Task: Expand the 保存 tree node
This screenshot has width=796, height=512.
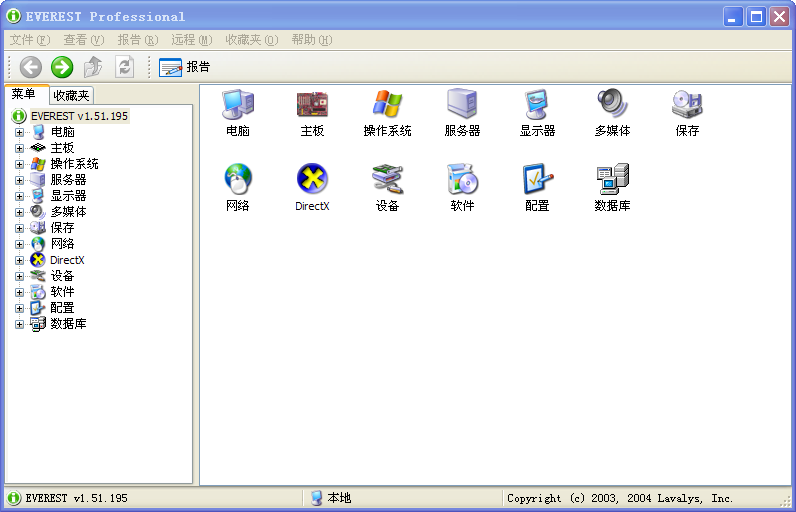Action: click(x=19, y=228)
